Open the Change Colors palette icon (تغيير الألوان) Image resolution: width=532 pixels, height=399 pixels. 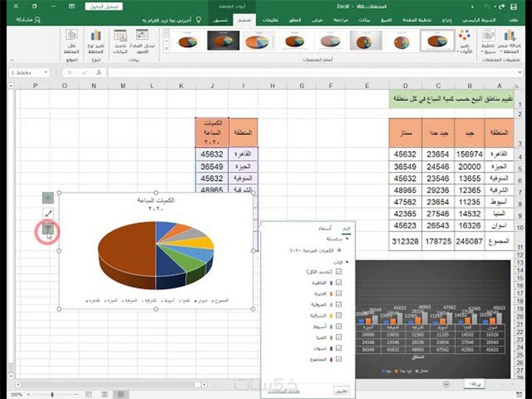tap(464, 35)
